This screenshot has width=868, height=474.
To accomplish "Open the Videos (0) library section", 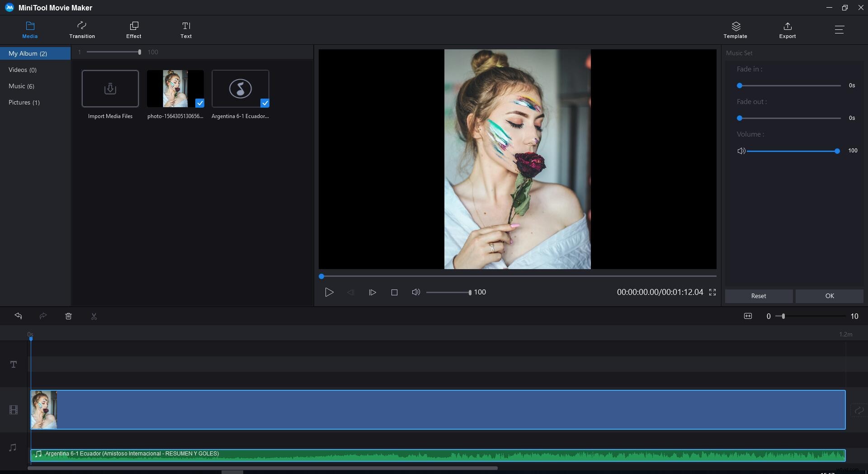I will 22,70.
